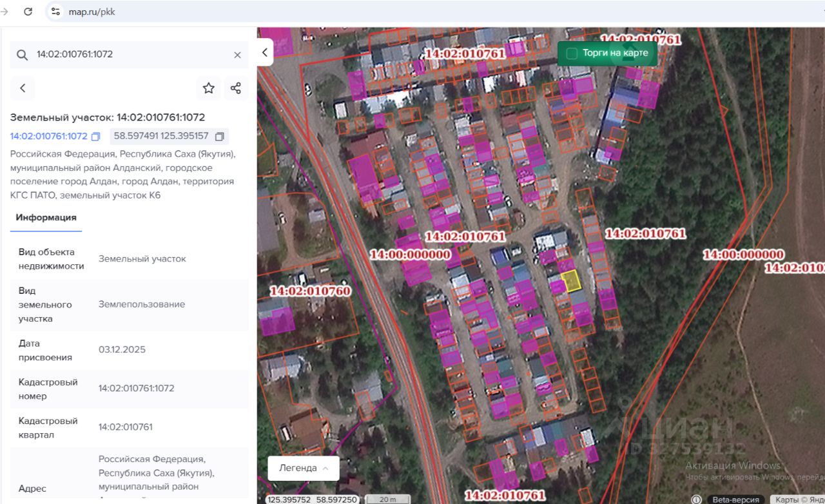This screenshot has width=825, height=504.
Task: Clear the search field with the X
Action: coord(237,55)
